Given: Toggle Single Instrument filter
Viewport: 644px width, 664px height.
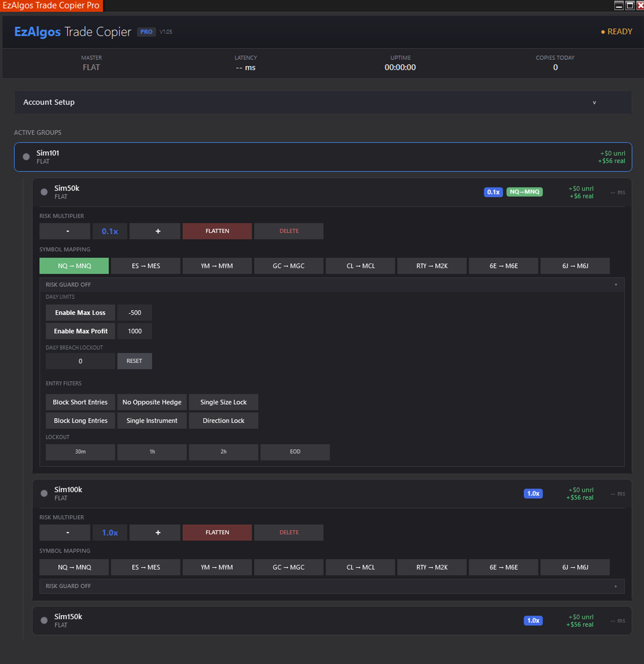Looking at the screenshot, I should tap(152, 421).
